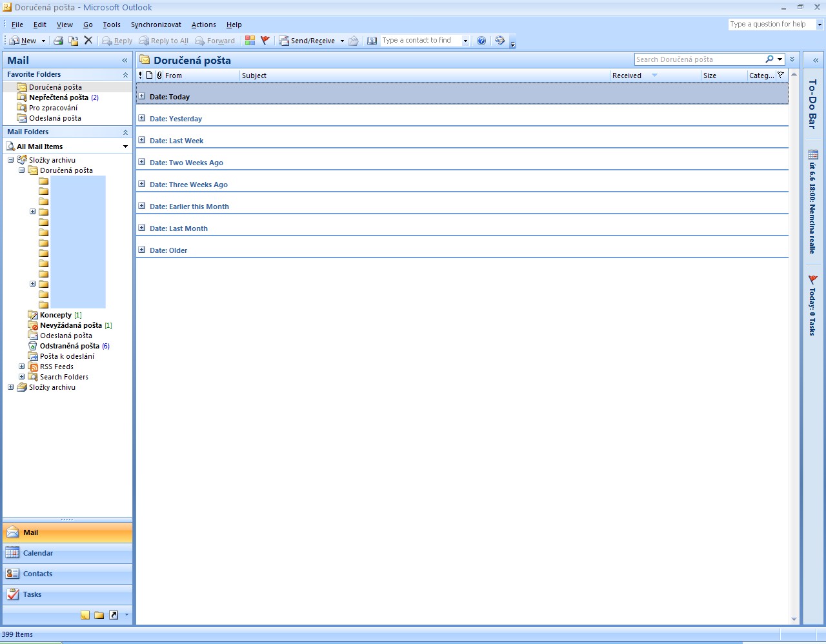Open the Actions menu

point(204,25)
